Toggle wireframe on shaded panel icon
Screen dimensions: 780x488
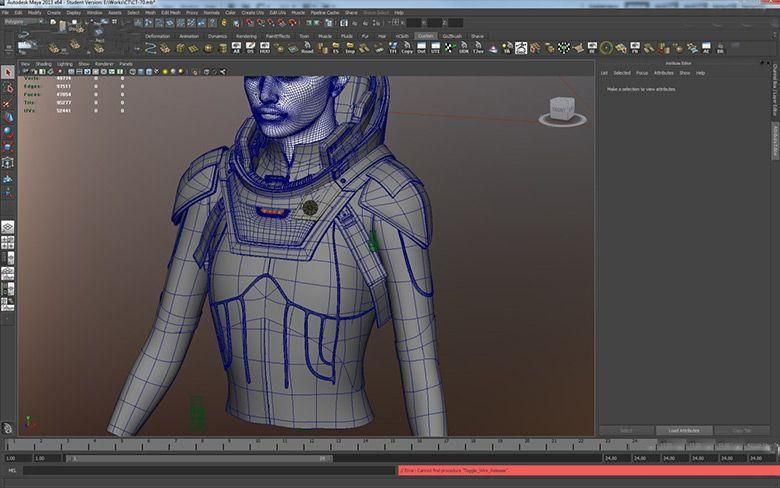point(149,72)
